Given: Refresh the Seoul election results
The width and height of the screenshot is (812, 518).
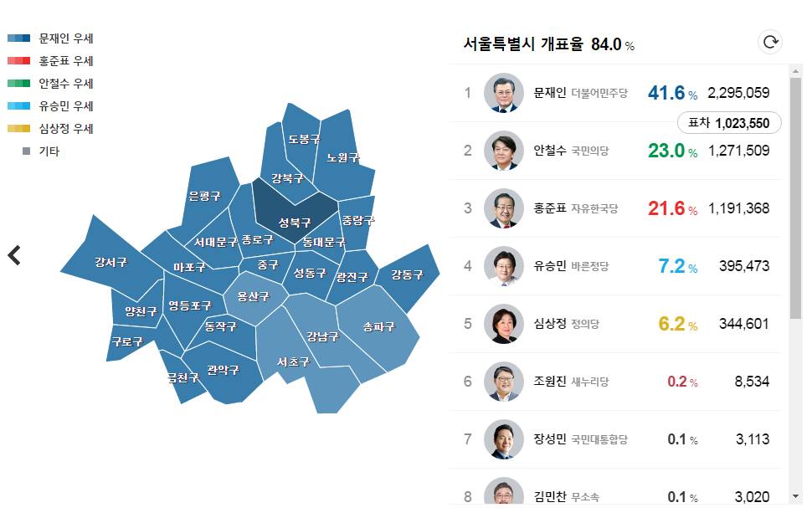Looking at the screenshot, I should tap(770, 41).
